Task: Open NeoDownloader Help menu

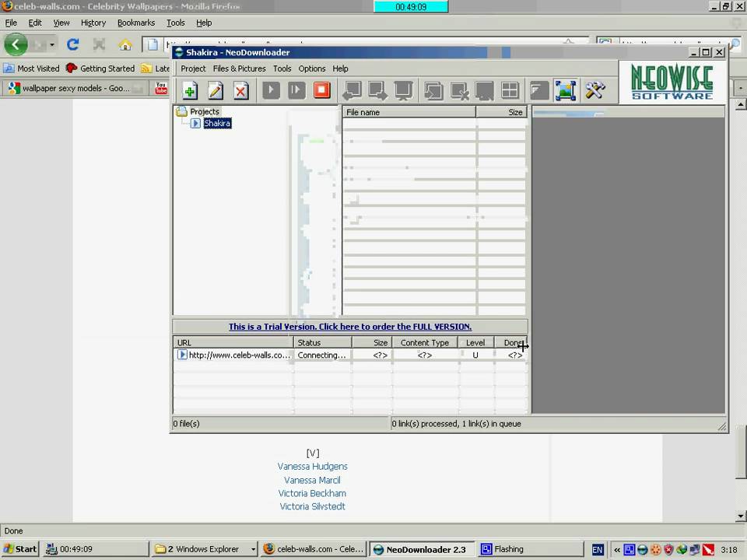Action: pos(340,68)
